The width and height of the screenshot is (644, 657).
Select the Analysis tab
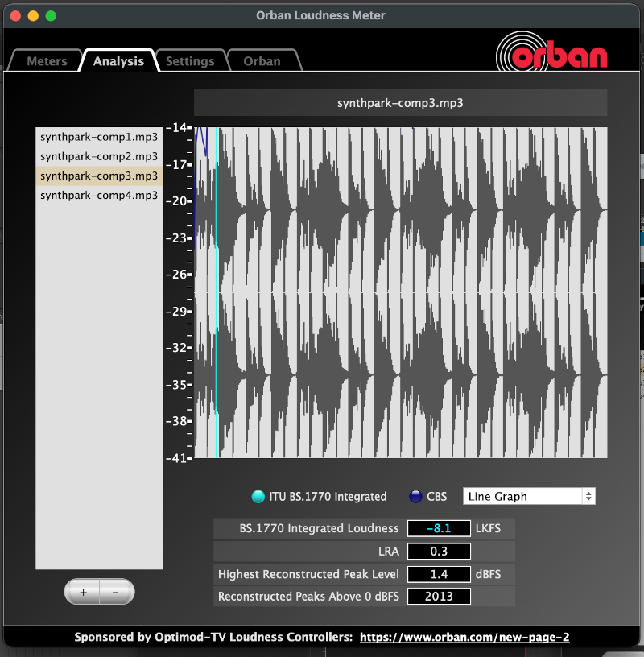tap(118, 61)
